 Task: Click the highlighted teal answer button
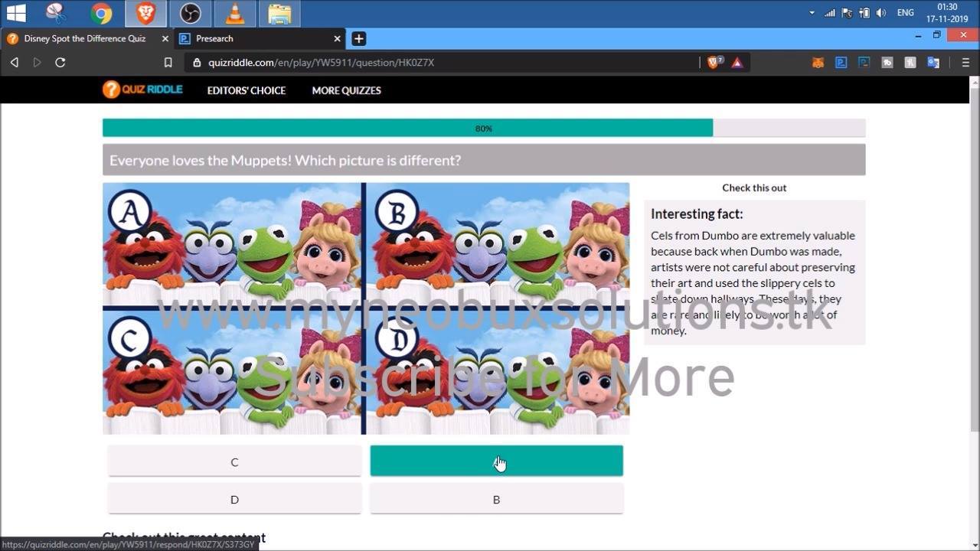tap(496, 461)
